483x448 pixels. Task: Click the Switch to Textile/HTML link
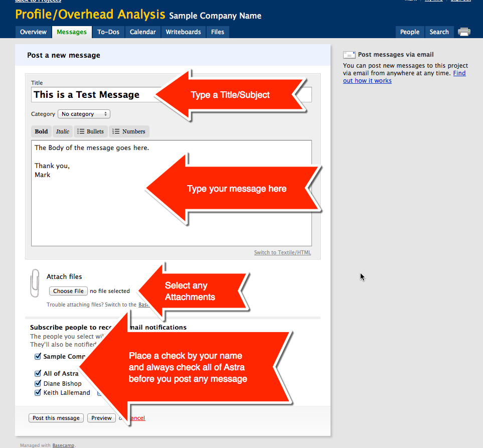tap(282, 252)
